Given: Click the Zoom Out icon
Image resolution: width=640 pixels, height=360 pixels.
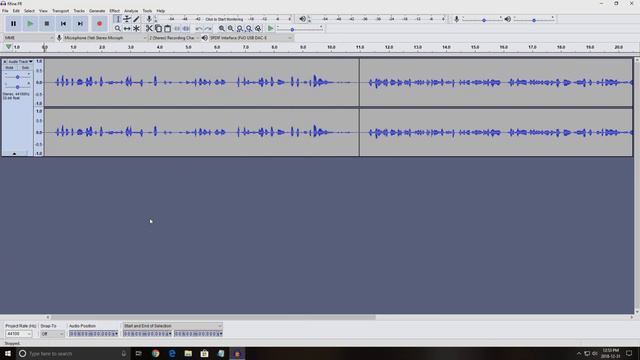Looking at the screenshot, I should tap(231, 29).
